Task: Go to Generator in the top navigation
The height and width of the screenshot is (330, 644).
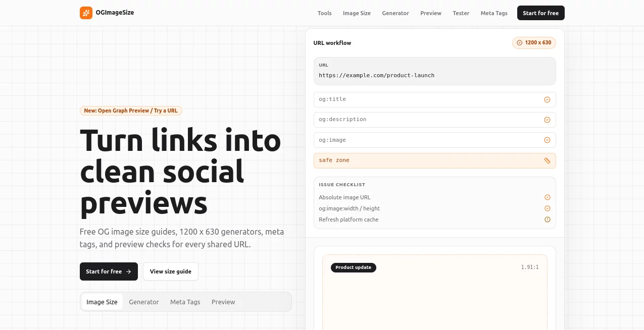Action: [395, 13]
